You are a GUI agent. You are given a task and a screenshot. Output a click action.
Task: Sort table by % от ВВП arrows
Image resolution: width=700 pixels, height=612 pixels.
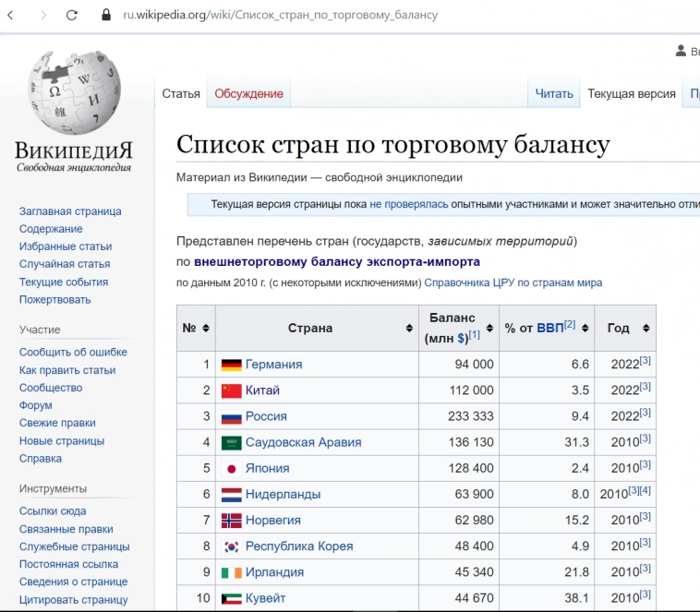pos(585,328)
